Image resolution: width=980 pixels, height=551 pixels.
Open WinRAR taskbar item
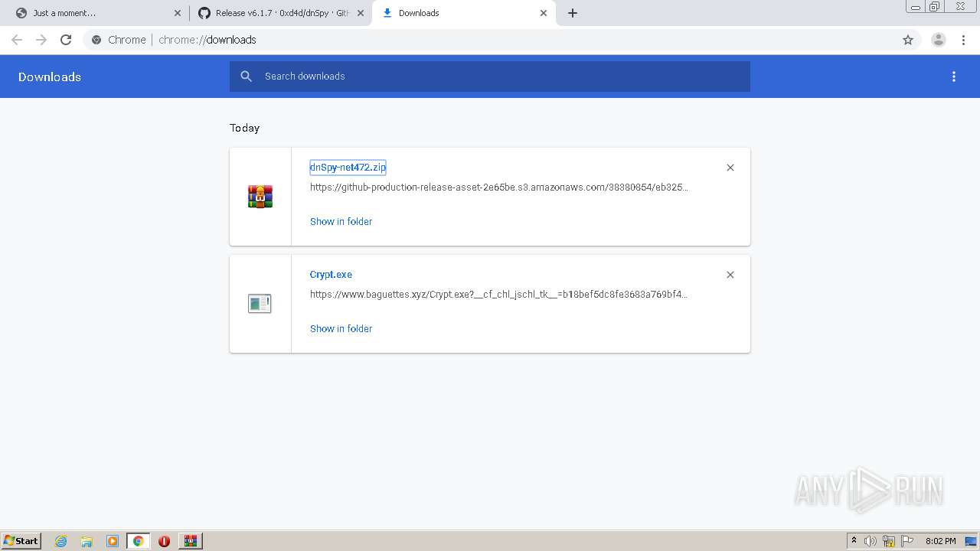[x=191, y=541]
